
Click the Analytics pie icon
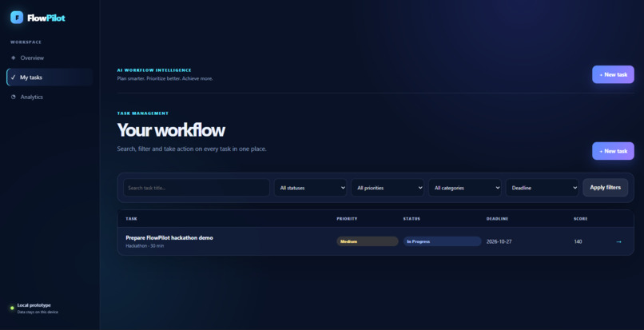pos(13,97)
